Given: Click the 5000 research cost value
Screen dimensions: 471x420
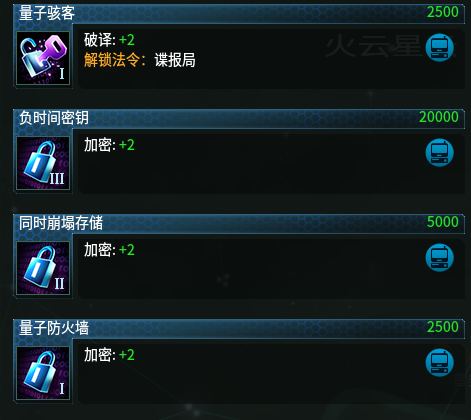Looking at the screenshot, I should 443,222.
